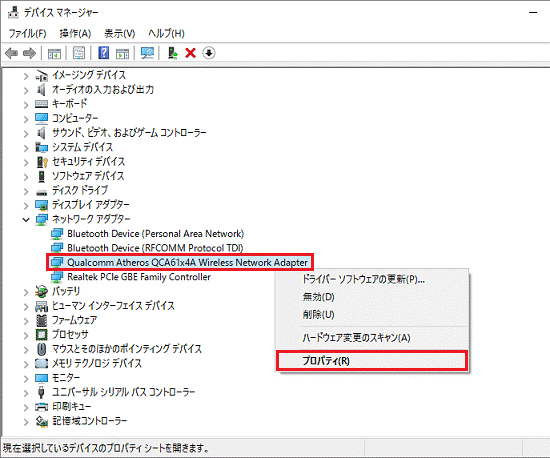Select the マウスとそのほかのポインティング デバイス row
The image size is (550, 458).
point(127,349)
